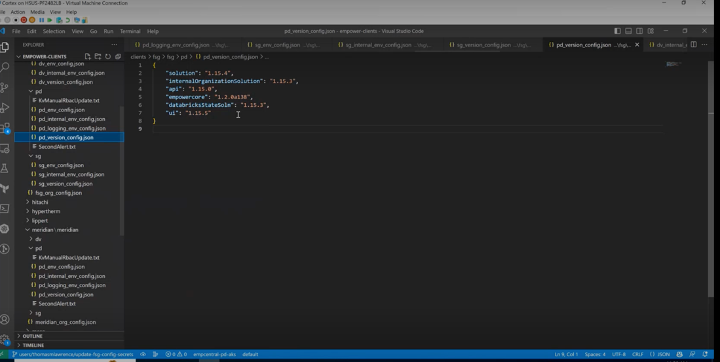
Task: Click the git branch name in status bar
Action: (72, 354)
